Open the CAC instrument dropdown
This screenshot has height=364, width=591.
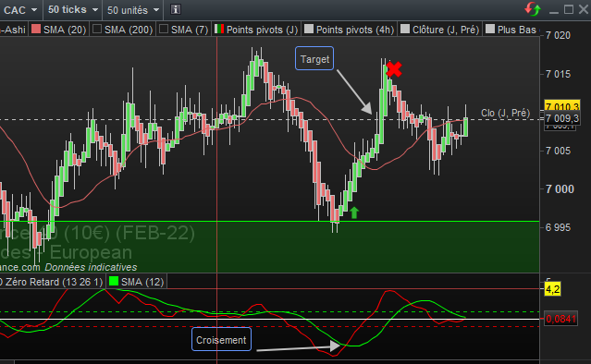click(x=20, y=10)
